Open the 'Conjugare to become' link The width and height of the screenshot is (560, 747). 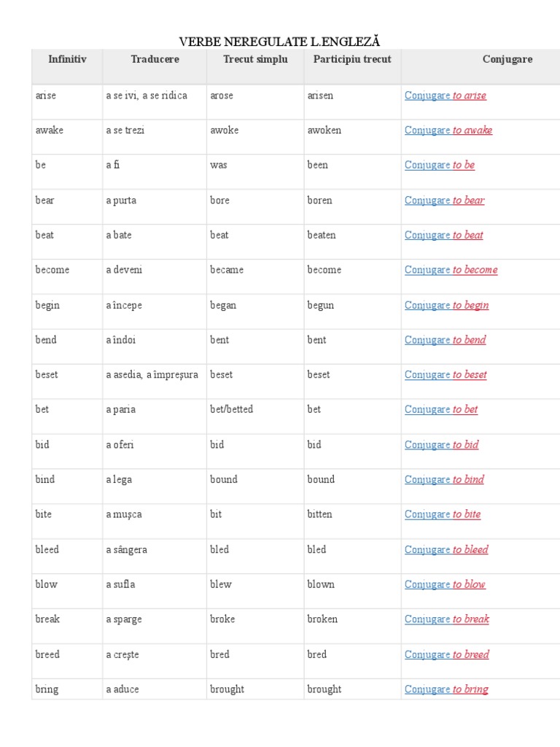coord(451,270)
